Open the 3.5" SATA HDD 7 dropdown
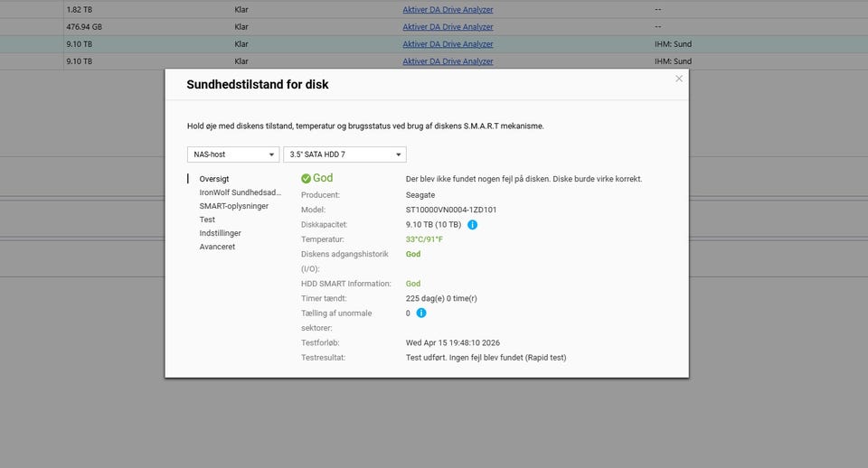Image resolution: width=868 pixels, height=468 pixels. (344, 154)
